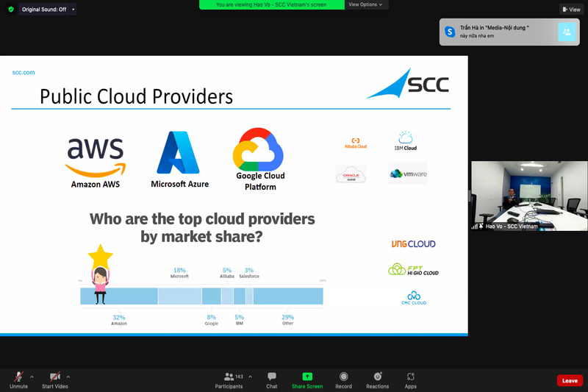Image resolution: width=588 pixels, height=392 pixels.
Task: Click the '32% Amazon' chart label
Action: click(119, 320)
